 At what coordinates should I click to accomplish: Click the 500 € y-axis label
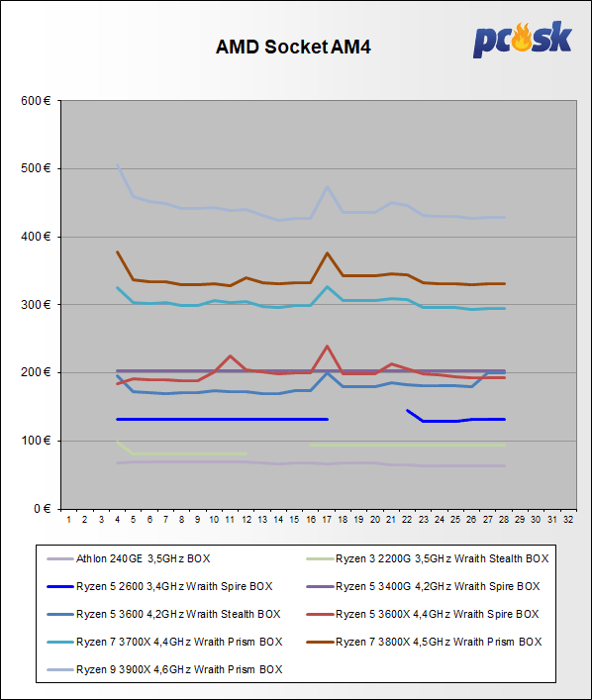coord(36,168)
